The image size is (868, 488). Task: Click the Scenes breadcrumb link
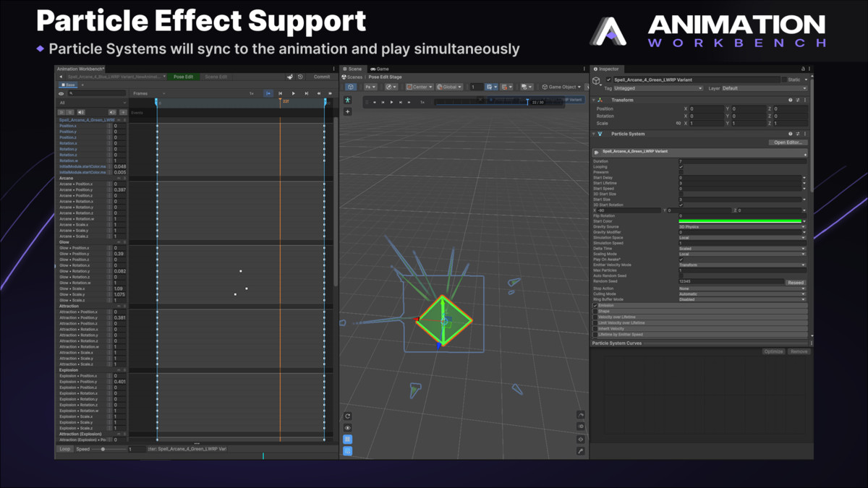354,77
